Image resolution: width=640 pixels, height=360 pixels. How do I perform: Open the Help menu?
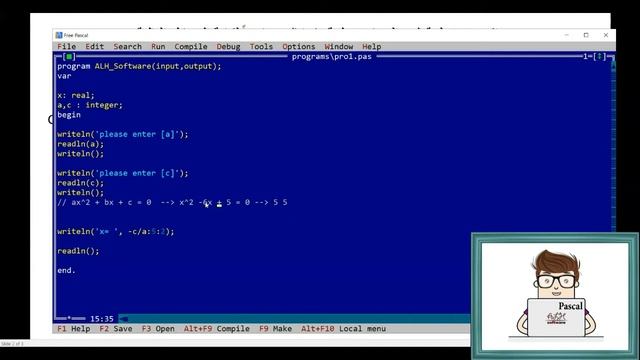371,47
